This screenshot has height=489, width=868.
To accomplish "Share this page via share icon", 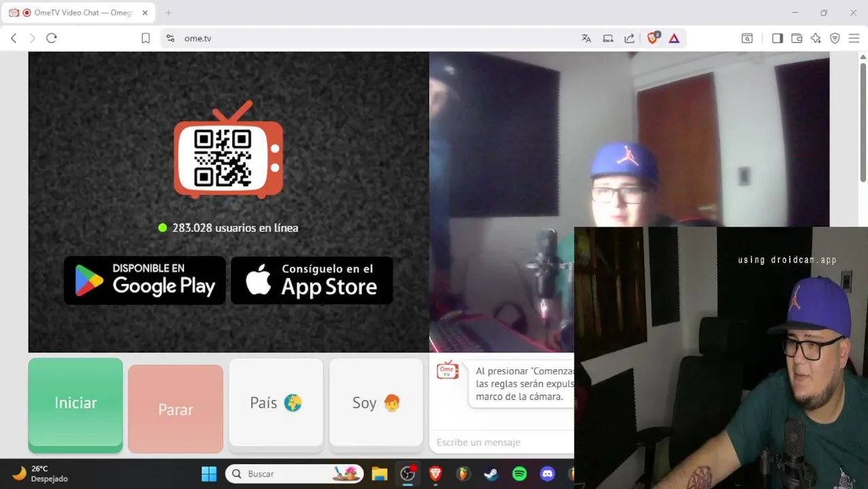I will click(x=630, y=39).
